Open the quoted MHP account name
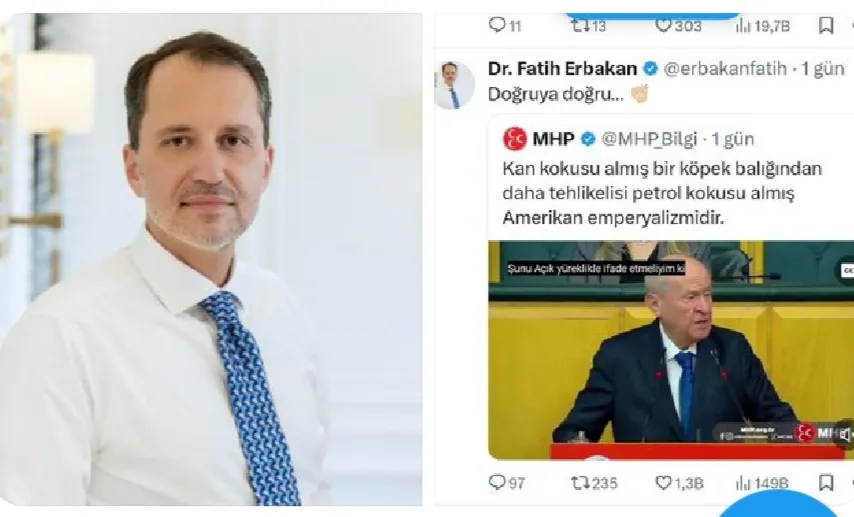 553,139
